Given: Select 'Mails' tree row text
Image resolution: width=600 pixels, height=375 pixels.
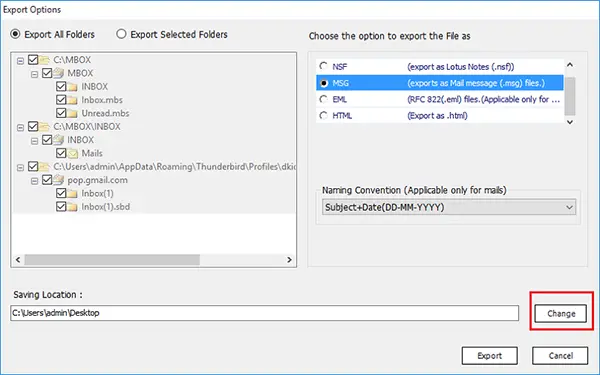Looking at the screenshot, I should [x=92, y=153].
